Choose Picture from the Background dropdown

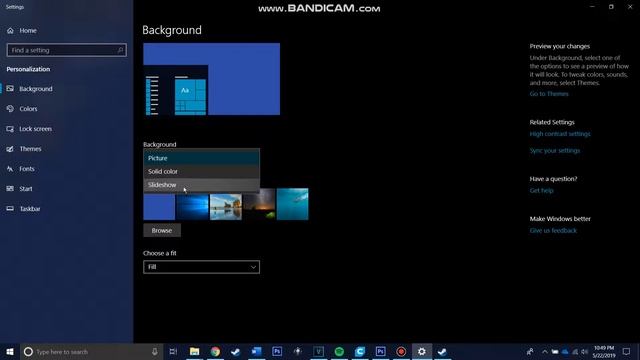point(201,158)
